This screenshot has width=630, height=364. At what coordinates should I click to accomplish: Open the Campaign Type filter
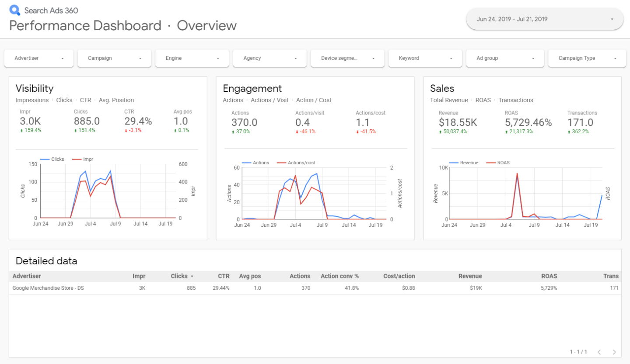584,58
